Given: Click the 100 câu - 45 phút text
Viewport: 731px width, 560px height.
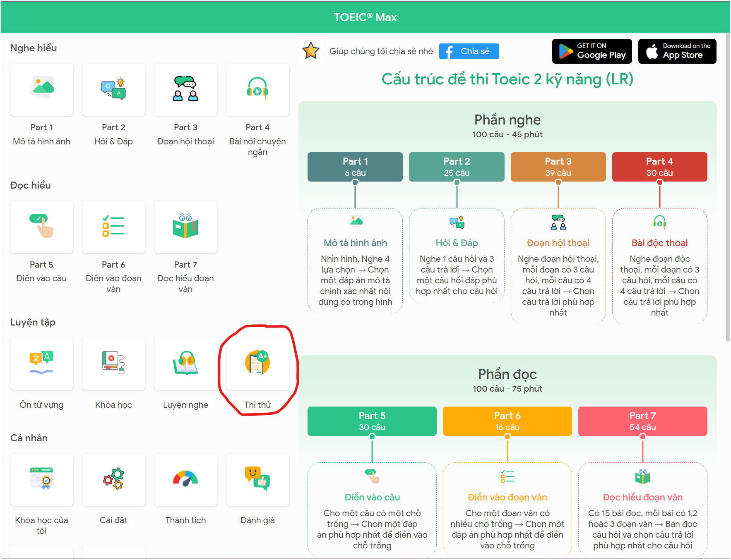Looking at the screenshot, I should [x=507, y=134].
